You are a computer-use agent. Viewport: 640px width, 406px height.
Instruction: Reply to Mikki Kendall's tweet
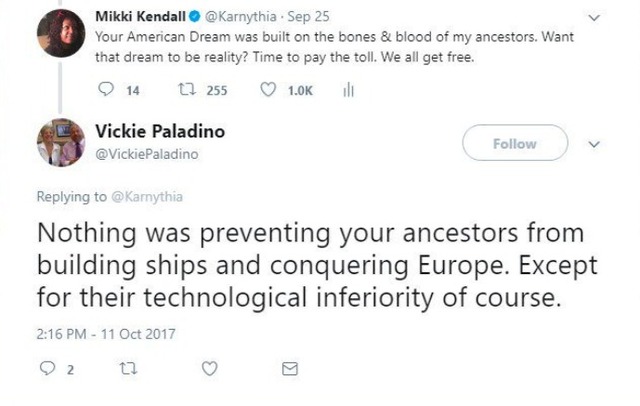pos(108,90)
